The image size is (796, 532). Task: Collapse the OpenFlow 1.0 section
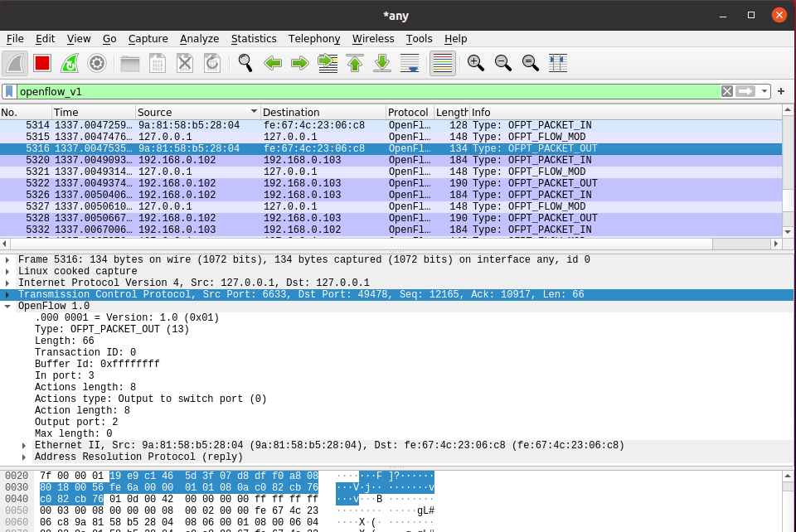[7, 307]
